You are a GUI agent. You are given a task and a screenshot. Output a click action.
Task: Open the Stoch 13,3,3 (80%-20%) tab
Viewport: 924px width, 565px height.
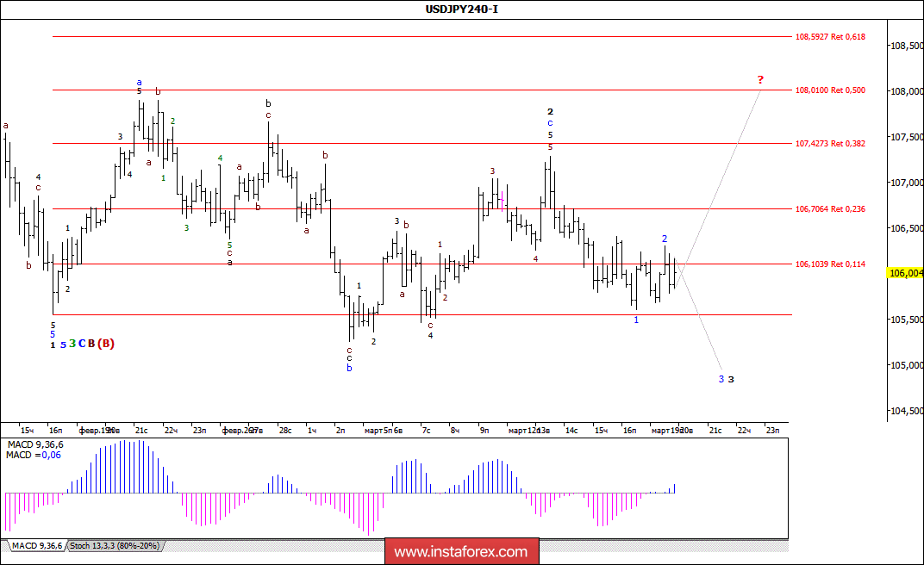[115, 546]
